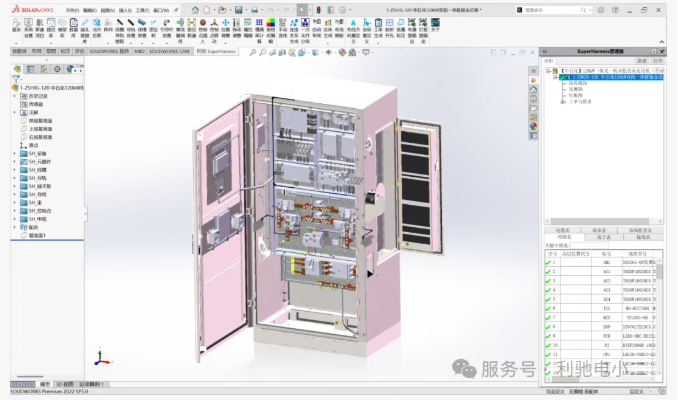Activate the Select cursor tool in the title bar
Screen dimensions: 678x400
tap(302, 10)
